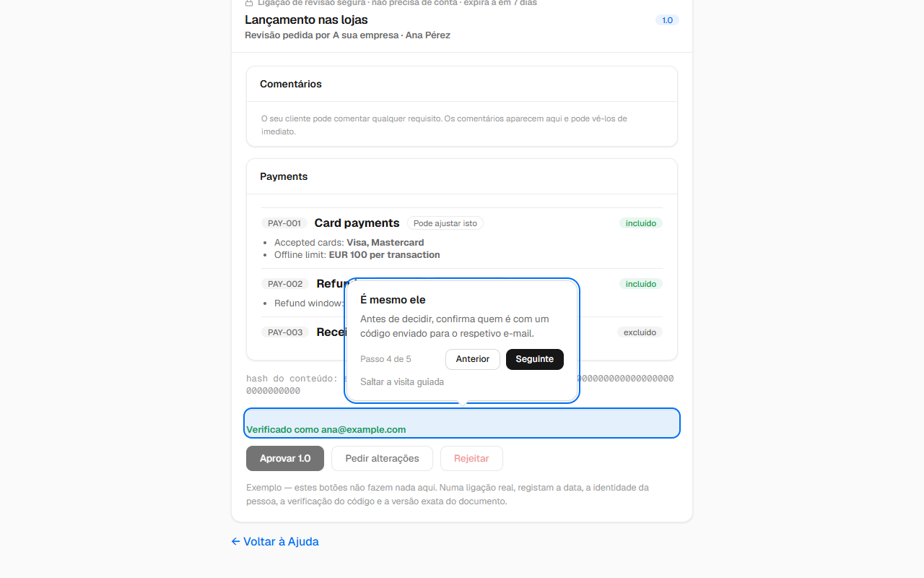Click the Seguinte button in tour popup
Image resolution: width=924 pixels, height=578 pixels.
coord(535,359)
